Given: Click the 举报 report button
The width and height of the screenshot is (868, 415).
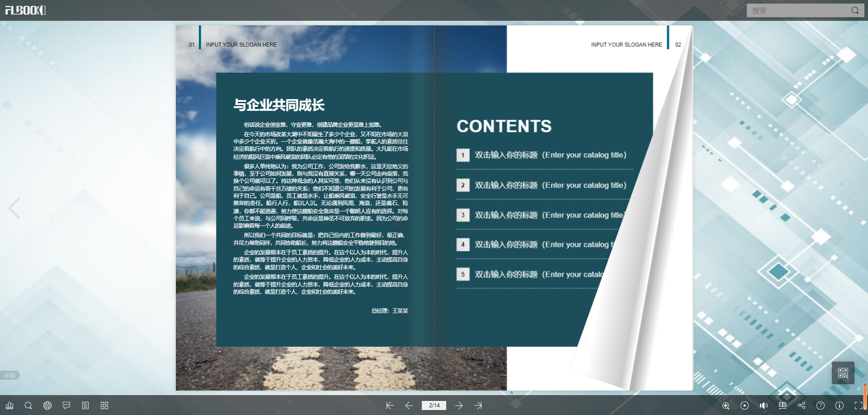Looking at the screenshot, I should (9, 375).
